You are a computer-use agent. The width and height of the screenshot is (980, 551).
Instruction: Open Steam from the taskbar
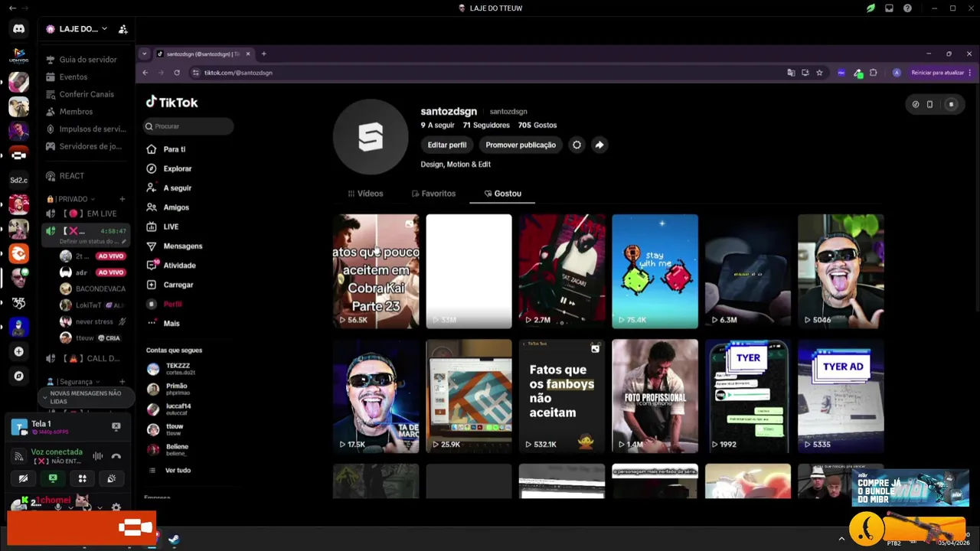pyautogui.click(x=174, y=539)
